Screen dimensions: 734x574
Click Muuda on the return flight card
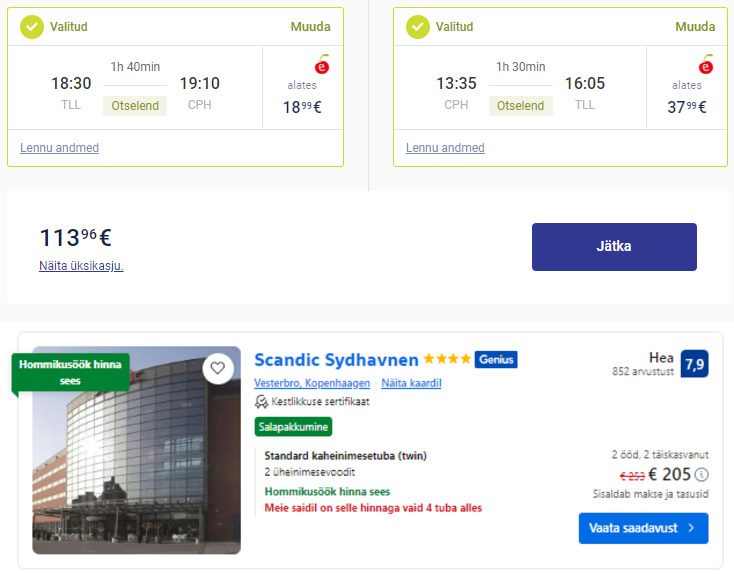(x=695, y=27)
